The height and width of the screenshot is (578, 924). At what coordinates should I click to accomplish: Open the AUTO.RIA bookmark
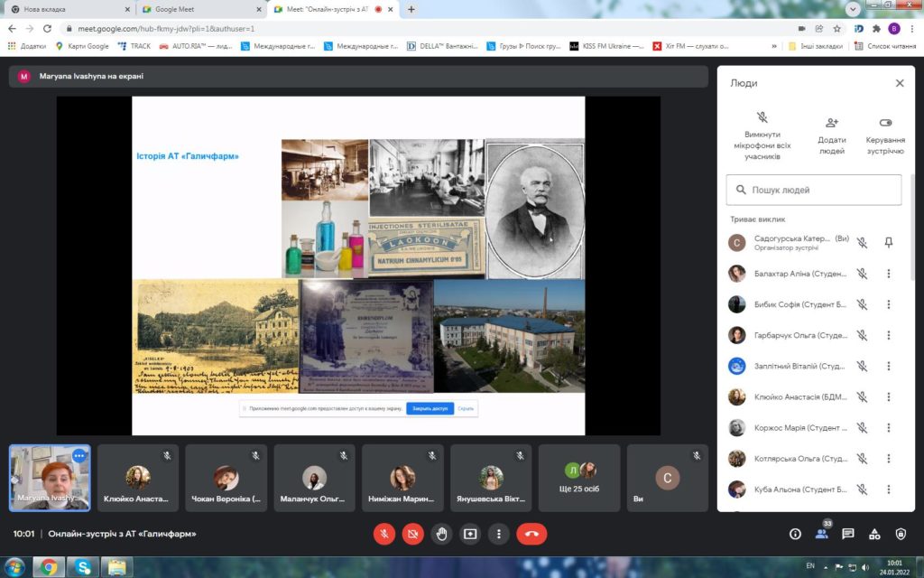[196, 46]
